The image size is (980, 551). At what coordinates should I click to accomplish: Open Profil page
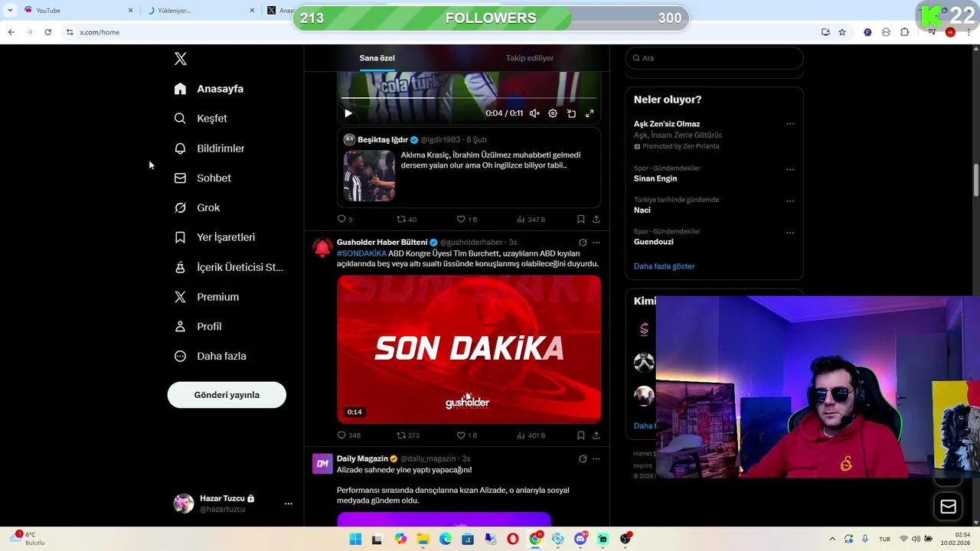click(198, 327)
